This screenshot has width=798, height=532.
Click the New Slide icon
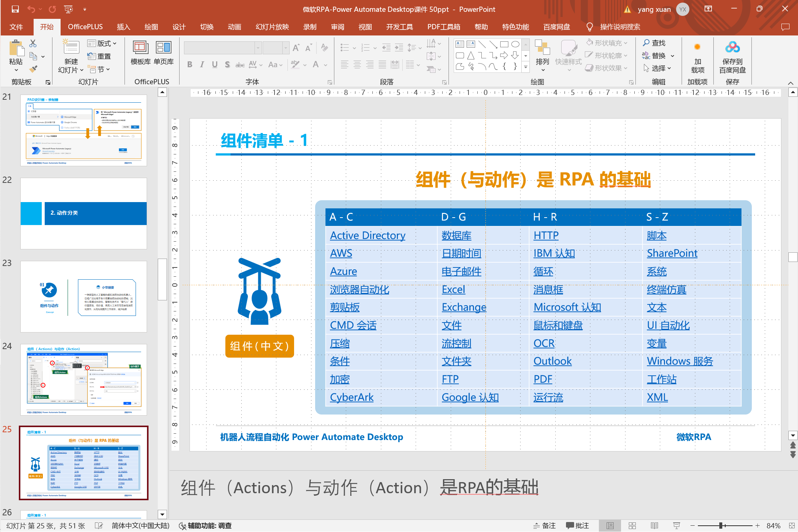coord(71,47)
